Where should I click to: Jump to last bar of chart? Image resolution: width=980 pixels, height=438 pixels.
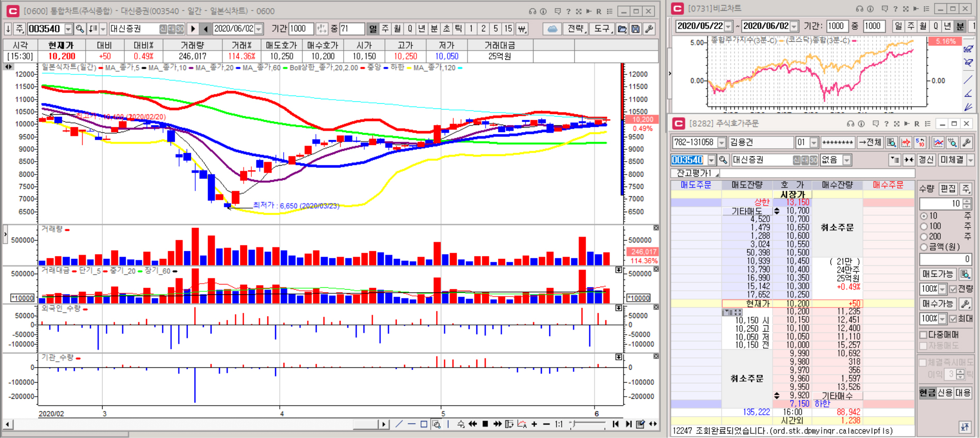[x=628, y=424]
